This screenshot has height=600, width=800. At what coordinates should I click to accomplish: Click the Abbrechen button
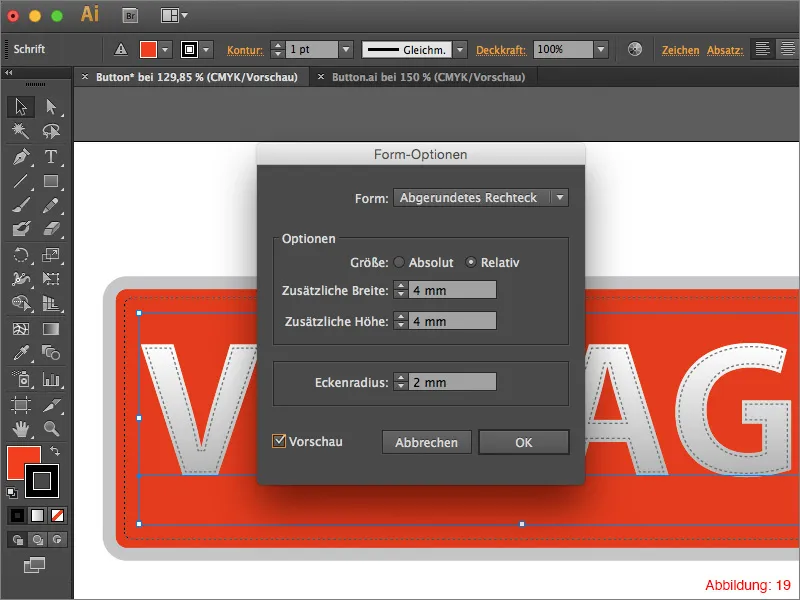pyautogui.click(x=427, y=442)
